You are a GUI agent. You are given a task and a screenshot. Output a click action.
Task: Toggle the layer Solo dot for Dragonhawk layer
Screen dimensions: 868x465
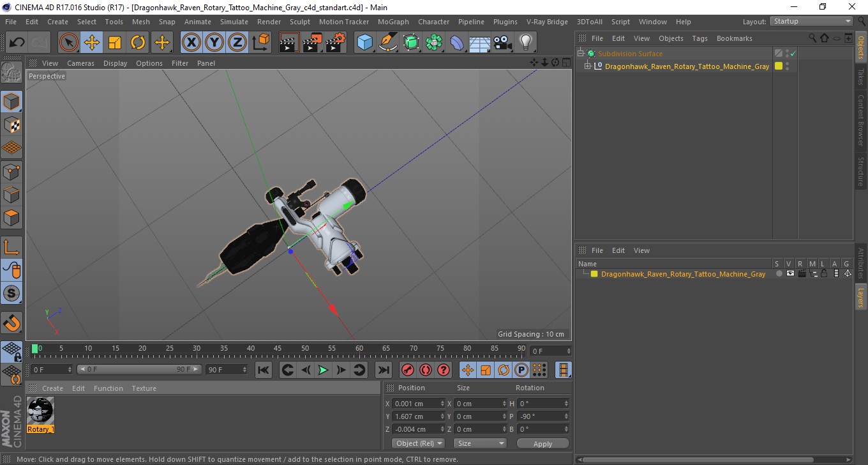779,274
